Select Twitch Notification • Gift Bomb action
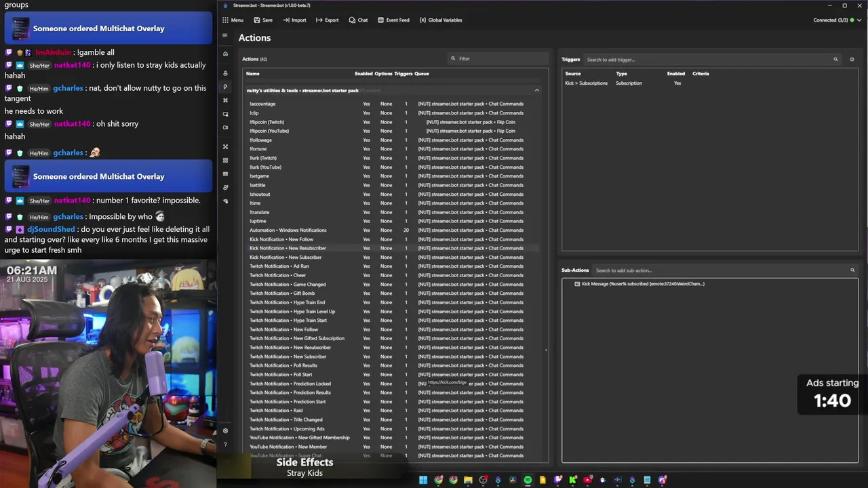This screenshot has width=868, height=488. pos(282,293)
